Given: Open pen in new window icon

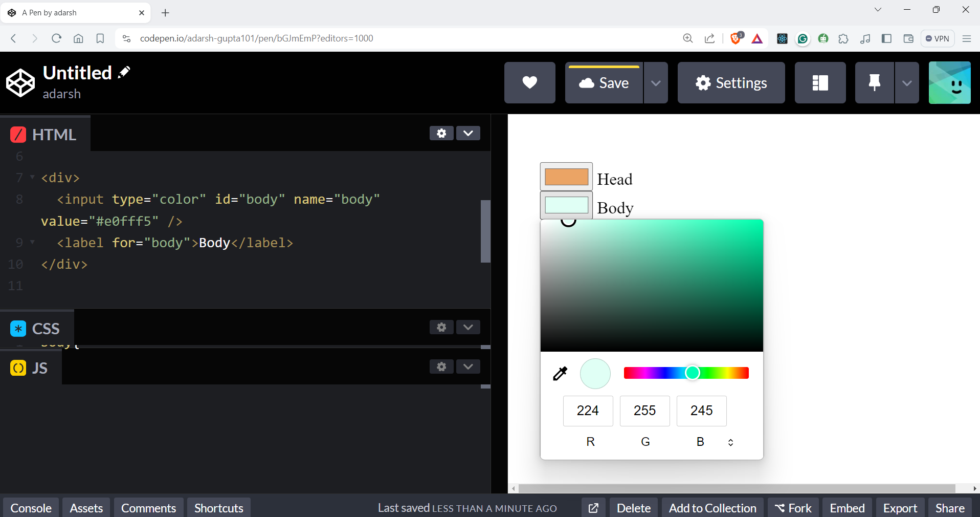Looking at the screenshot, I should tap(593, 508).
